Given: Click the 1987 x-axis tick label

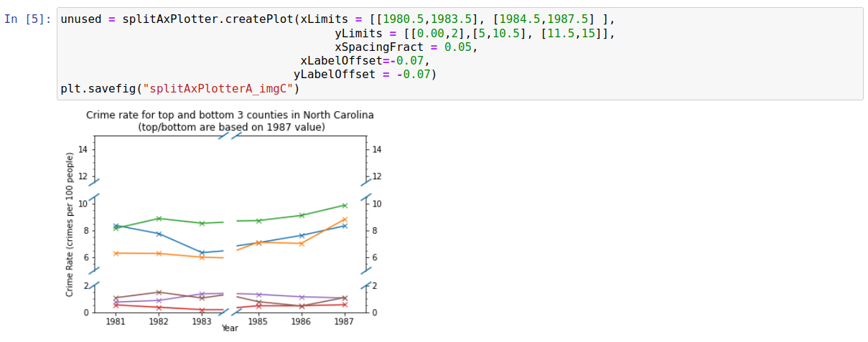Looking at the screenshot, I should (344, 321).
